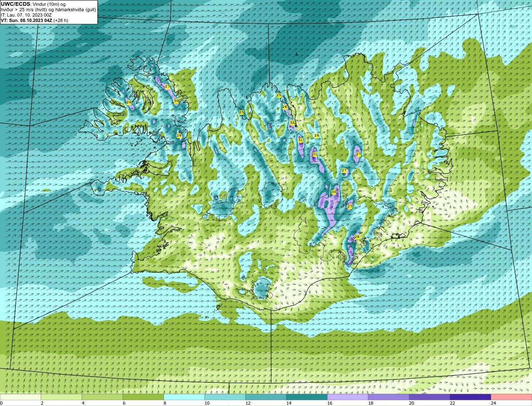The image size is (532, 406).
Task: Choose the 6–8 m/s olive green legend swatch
Action: pyautogui.click(x=143, y=397)
